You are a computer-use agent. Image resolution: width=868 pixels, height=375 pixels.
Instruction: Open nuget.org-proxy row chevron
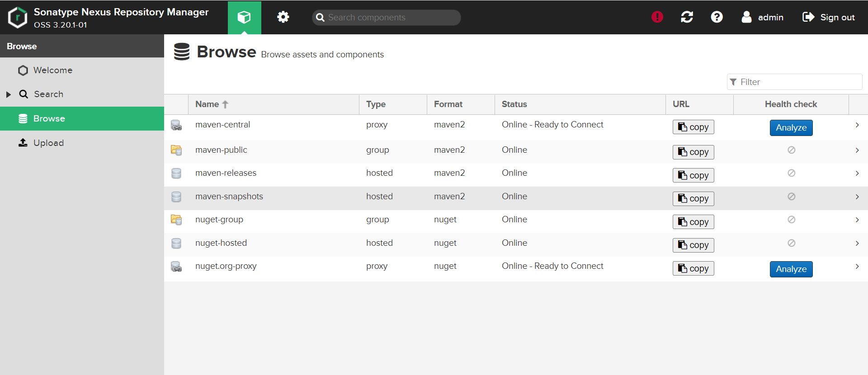pyautogui.click(x=857, y=267)
